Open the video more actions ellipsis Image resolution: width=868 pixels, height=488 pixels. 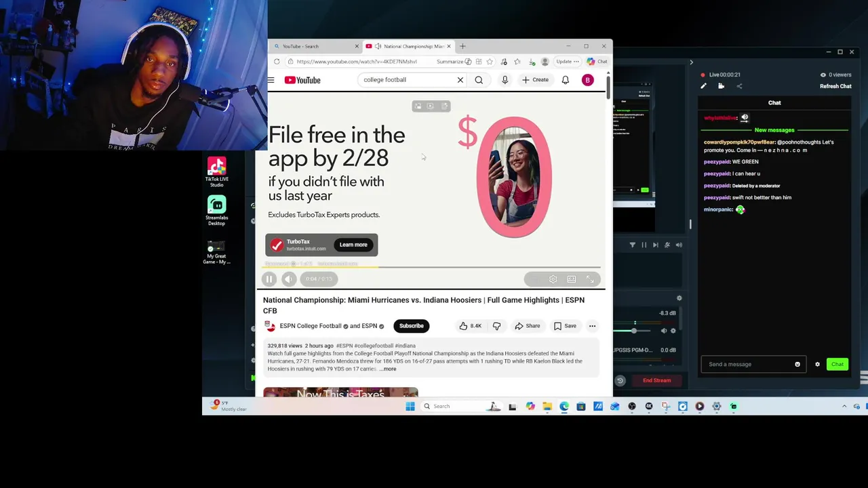(592, 326)
